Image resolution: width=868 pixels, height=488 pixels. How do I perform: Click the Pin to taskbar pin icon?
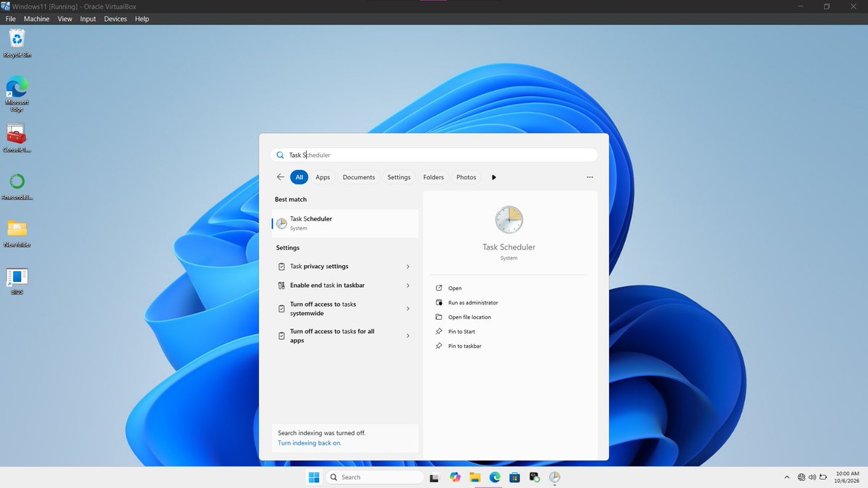coord(439,346)
